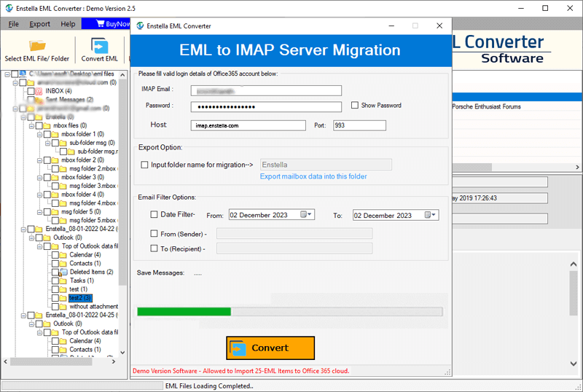Click the BuyNow cart icon
This screenshot has width=583, height=392.
click(100, 23)
